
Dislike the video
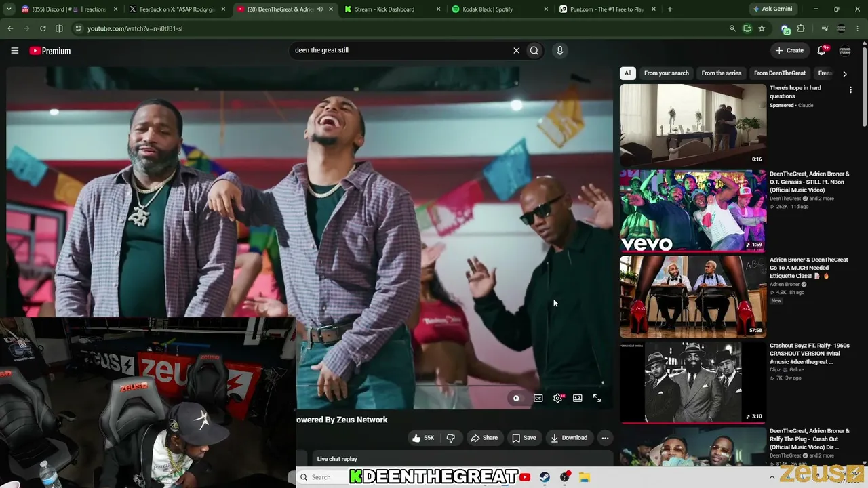[450, 438]
